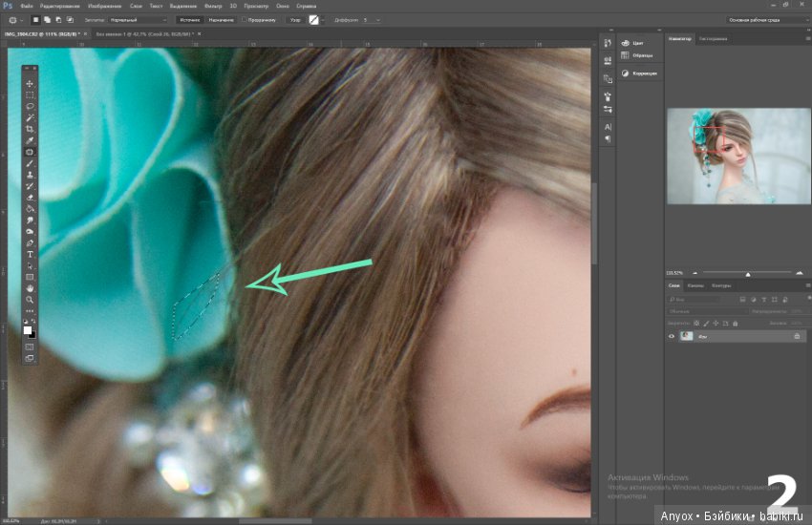This screenshot has width=812, height=525.
Task: Select the Rectangular Marquee tool
Action: (30, 95)
